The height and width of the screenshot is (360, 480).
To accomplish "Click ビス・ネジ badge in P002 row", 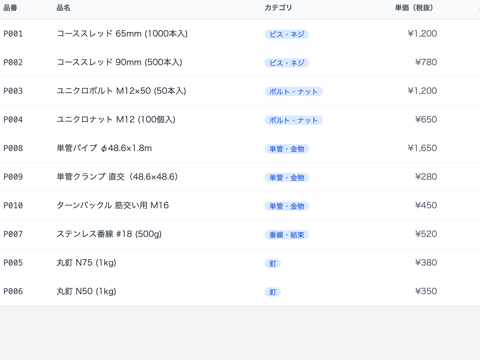I will click(287, 63).
